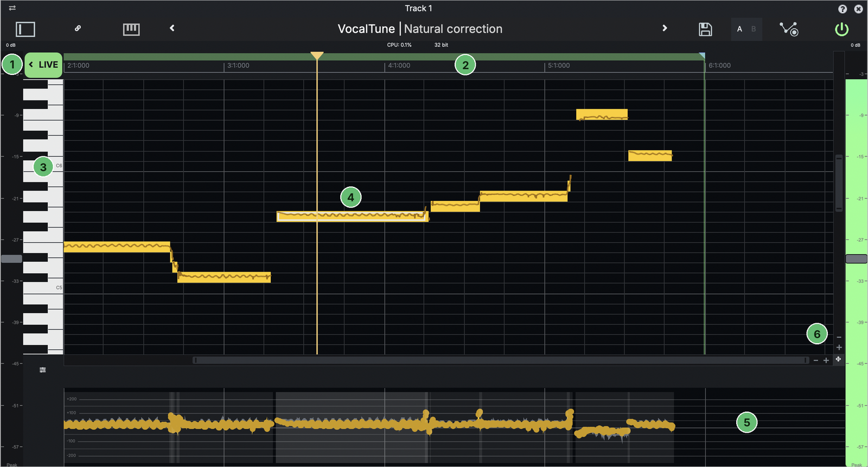Select the B comparison state

[754, 29]
